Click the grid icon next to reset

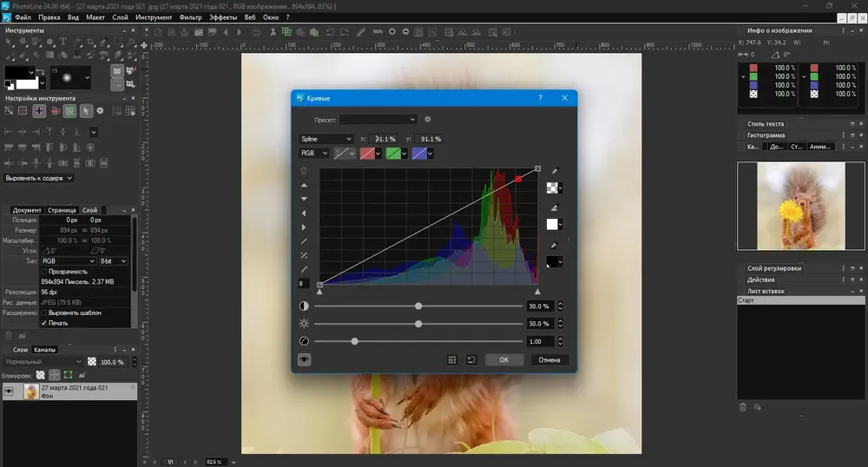tap(452, 359)
